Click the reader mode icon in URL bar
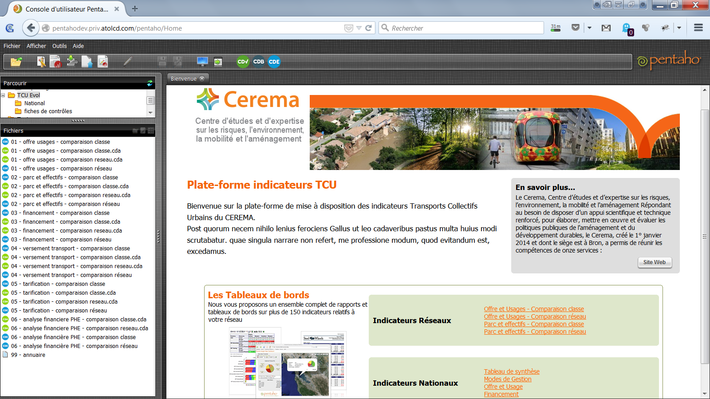This screenshot has width=710, height=399. click(x=348, y=28)
